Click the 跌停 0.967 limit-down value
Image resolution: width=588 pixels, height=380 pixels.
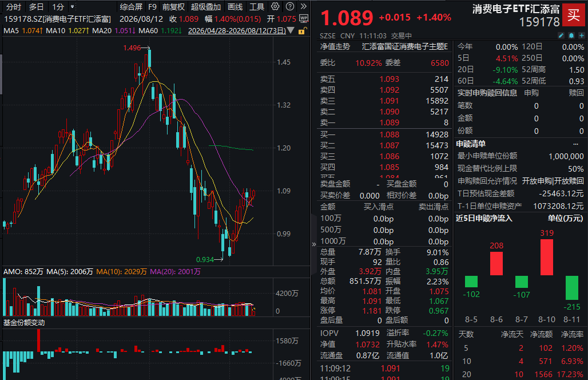coord(438,311)
